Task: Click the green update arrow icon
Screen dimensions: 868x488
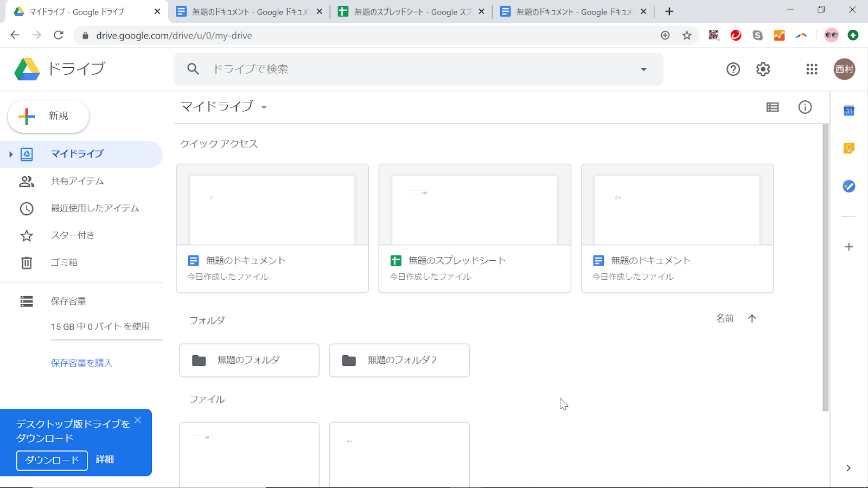Action: tap(853, 35)
